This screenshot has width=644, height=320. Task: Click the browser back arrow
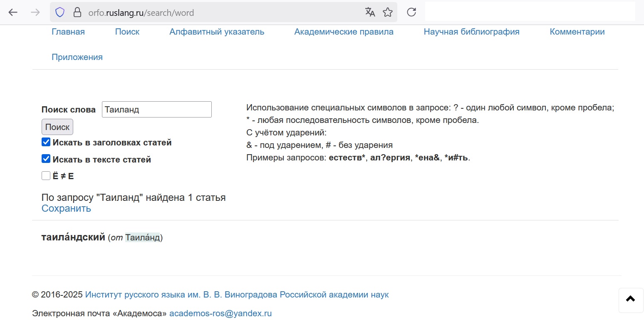(13, 12)
